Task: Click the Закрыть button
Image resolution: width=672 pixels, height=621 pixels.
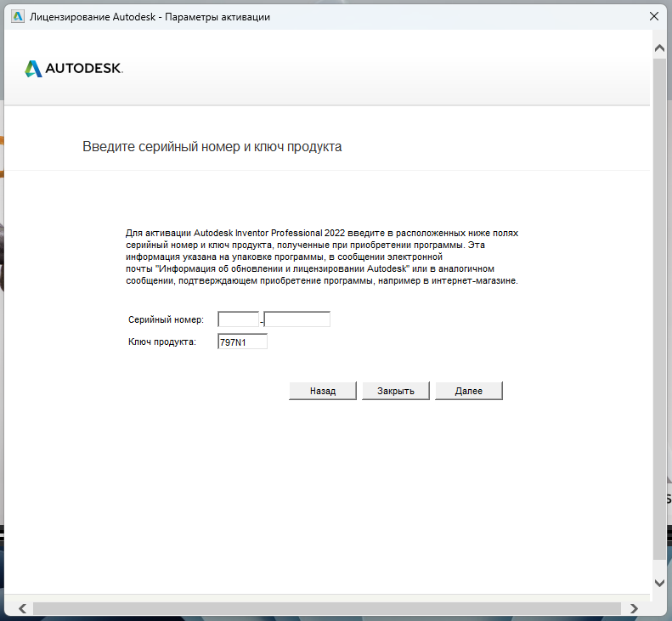Action: pos(396,391)
